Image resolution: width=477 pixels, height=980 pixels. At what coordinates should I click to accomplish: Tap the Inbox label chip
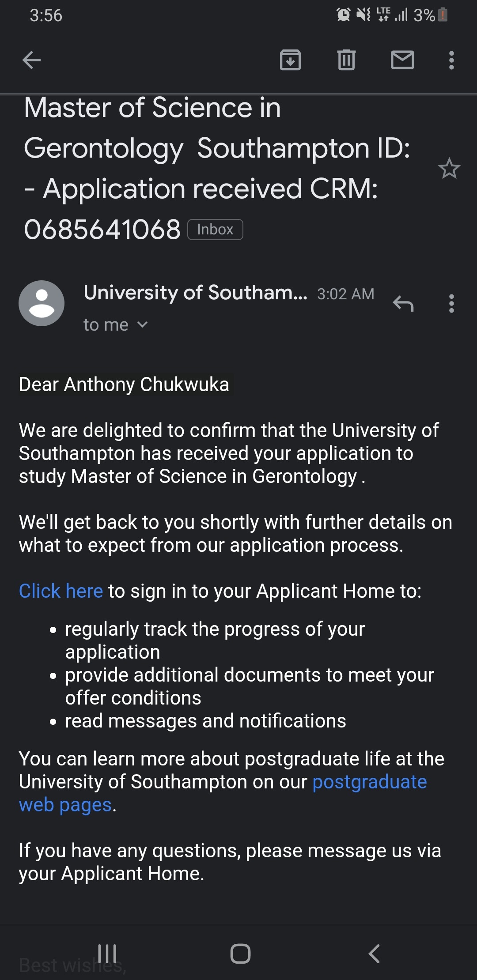pos(215,230)
